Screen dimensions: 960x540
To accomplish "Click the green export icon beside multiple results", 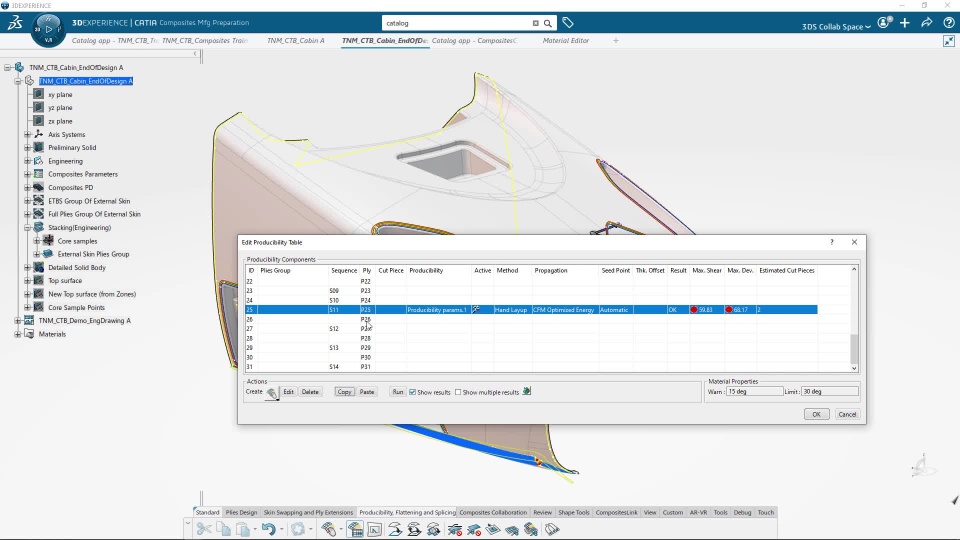I will pyautogui.click(x=527, y=391).
